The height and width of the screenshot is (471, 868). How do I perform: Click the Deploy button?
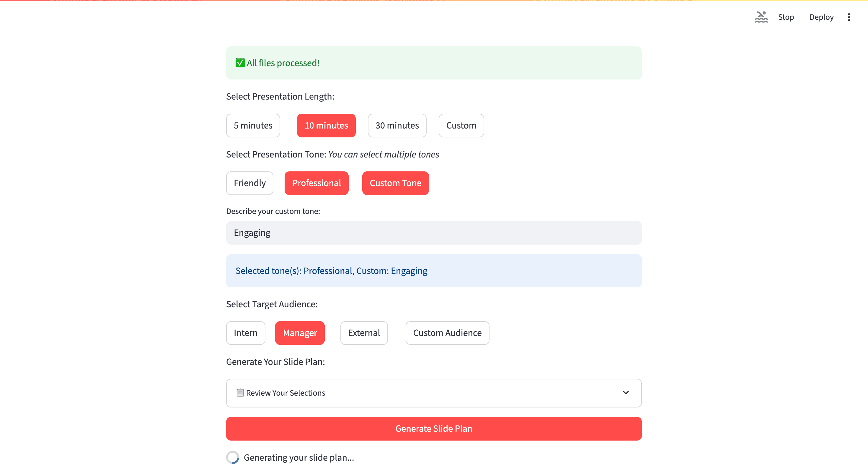[x=821, y=17]
